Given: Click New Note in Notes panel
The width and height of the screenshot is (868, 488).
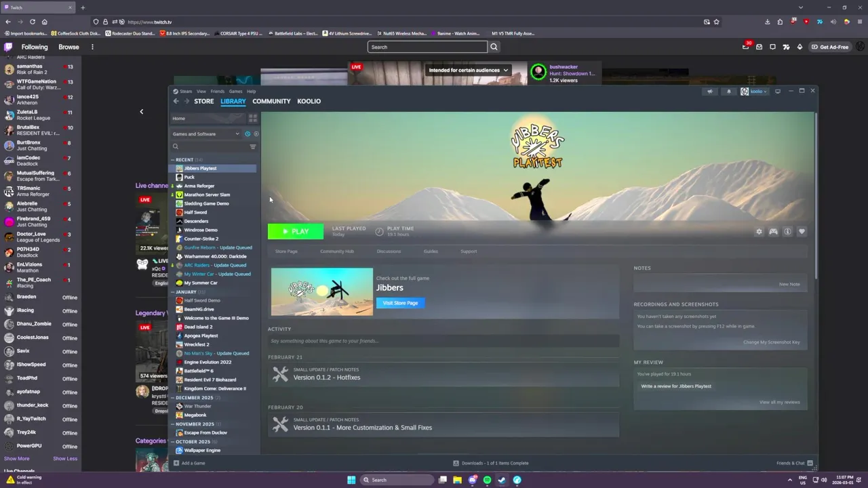Looking at the screenshot, I should pyautogui.click(x=789, y=284).
